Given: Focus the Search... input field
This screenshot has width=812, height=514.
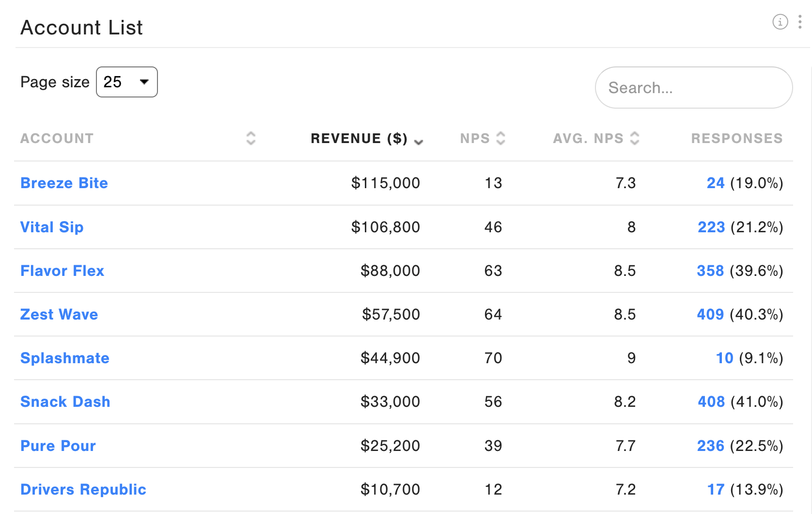Looking at the screenshot, I should click(x=694, y=88).
